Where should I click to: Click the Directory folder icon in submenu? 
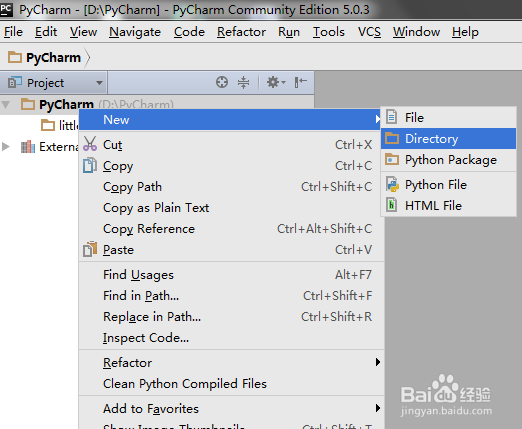tap(392, 138)
